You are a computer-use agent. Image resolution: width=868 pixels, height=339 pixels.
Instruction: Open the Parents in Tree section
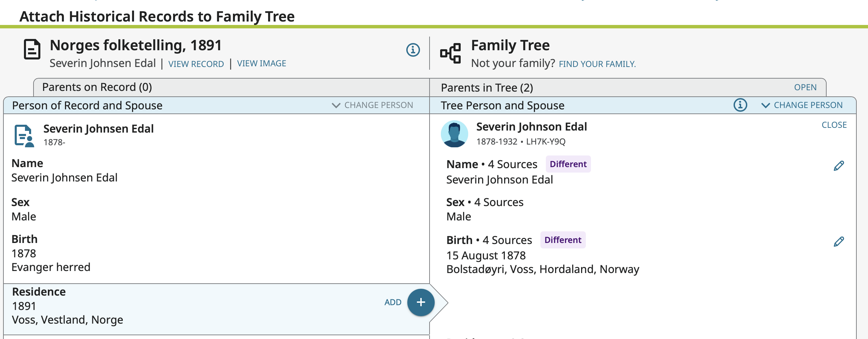(805, 87)
